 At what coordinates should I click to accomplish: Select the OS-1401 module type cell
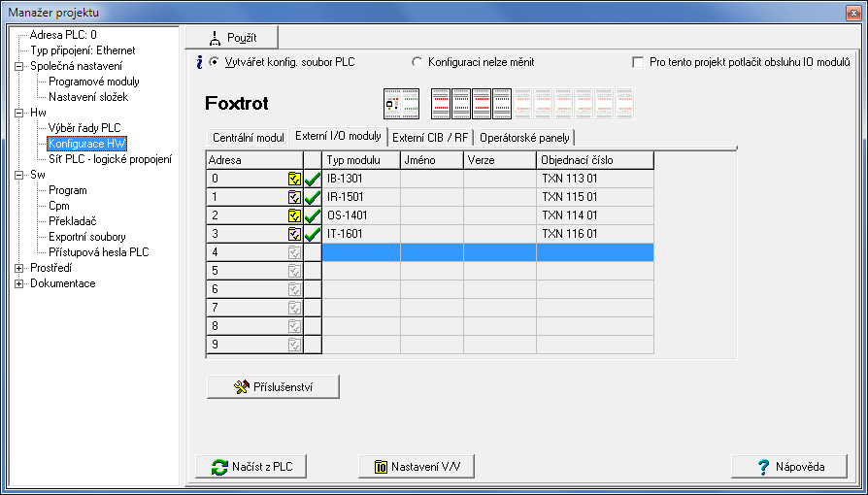[361, 215]
